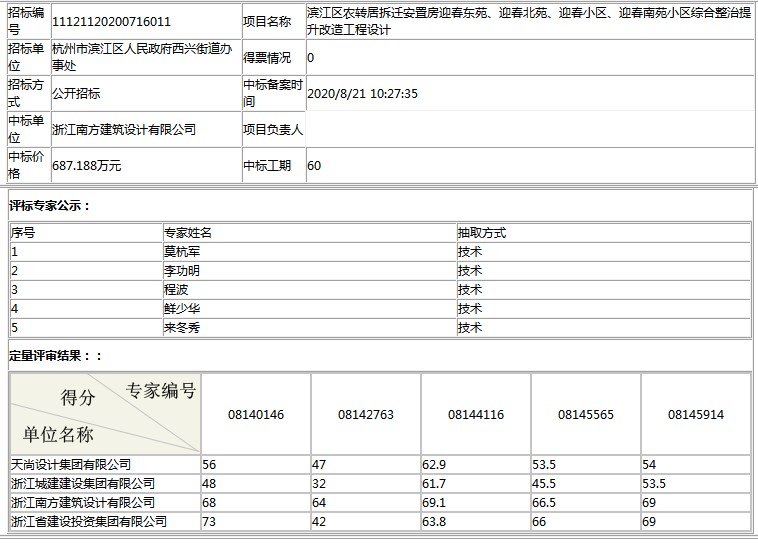
Task: Click score 62.9 for 天尚设计集团
Action: click(x=434, y=465)
